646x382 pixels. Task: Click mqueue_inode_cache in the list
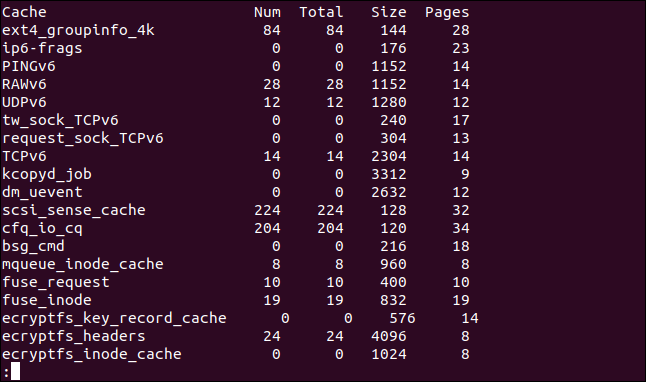click(x=83, y=265)
